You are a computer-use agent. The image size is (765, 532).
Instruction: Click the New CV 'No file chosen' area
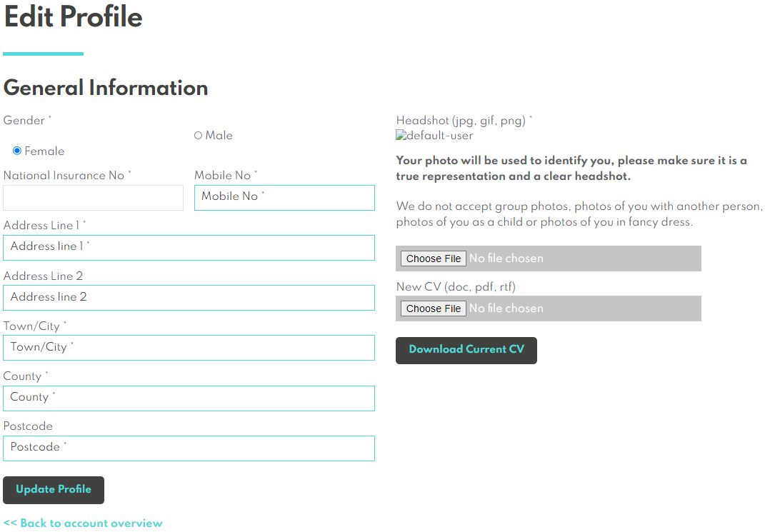click(x=506, y=308)
